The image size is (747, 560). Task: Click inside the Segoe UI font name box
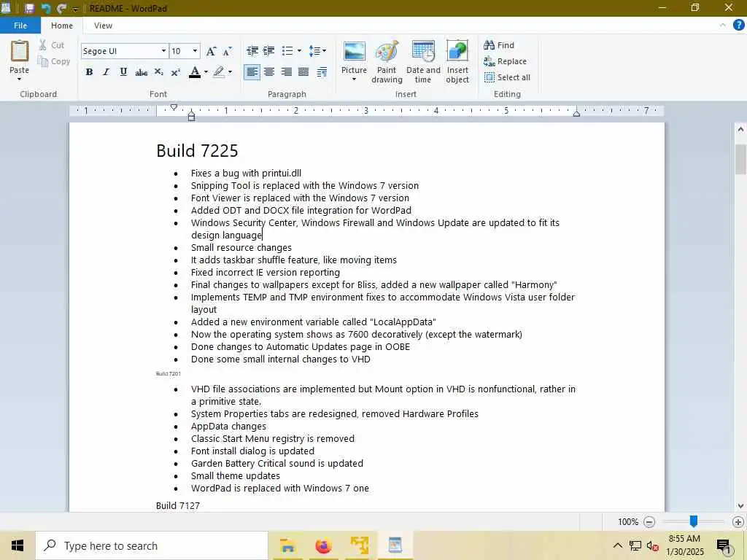[x=120, y=51]
